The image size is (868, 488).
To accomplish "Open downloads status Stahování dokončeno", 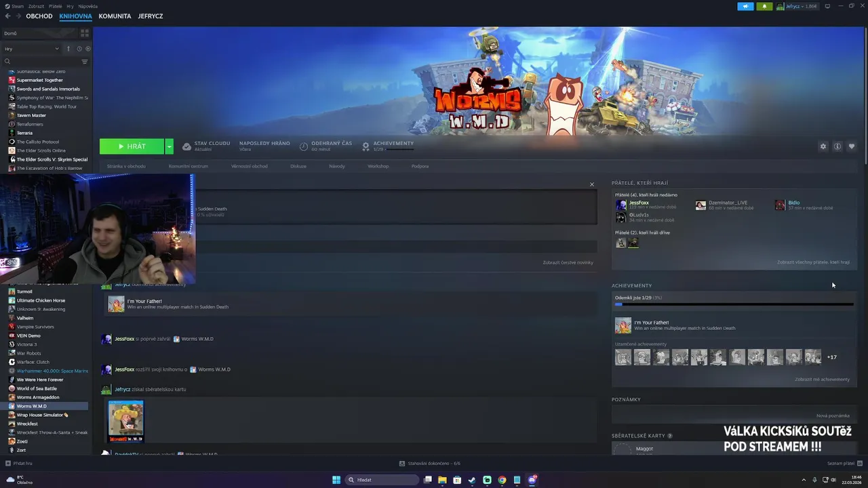I will [430, 464].
